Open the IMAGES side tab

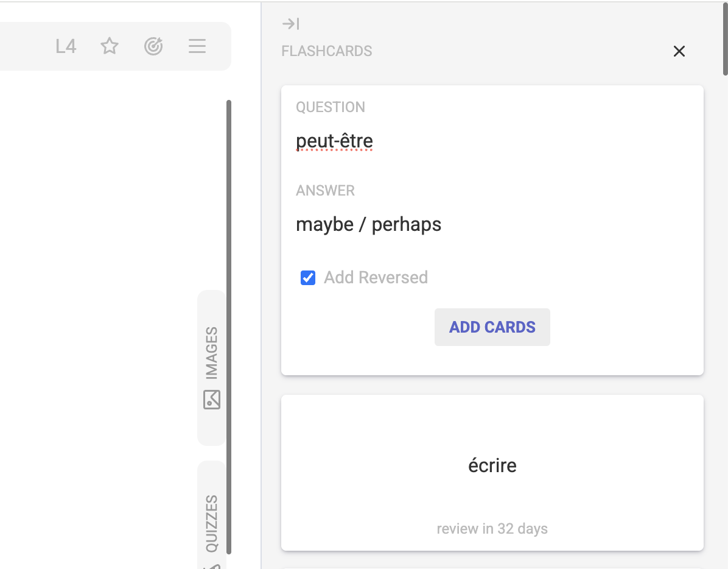pyautogui.click(x=212, y=354)
